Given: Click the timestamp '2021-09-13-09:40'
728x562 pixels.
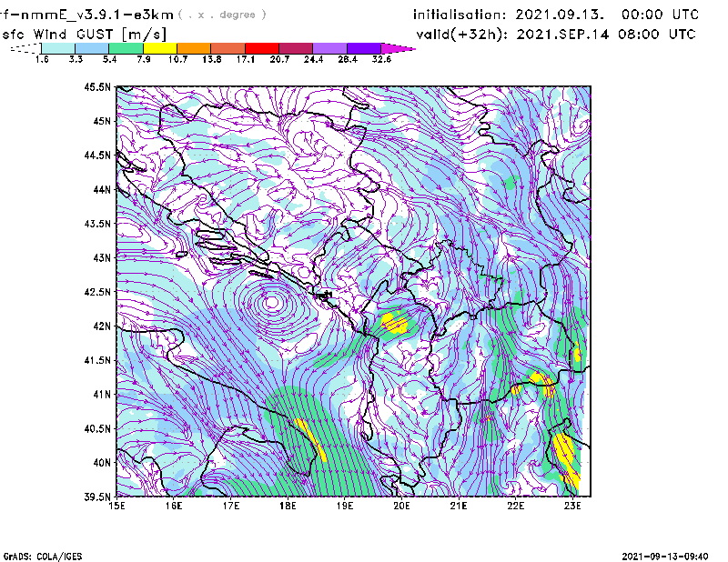Looking at the screenshot, I should (665, 556).
